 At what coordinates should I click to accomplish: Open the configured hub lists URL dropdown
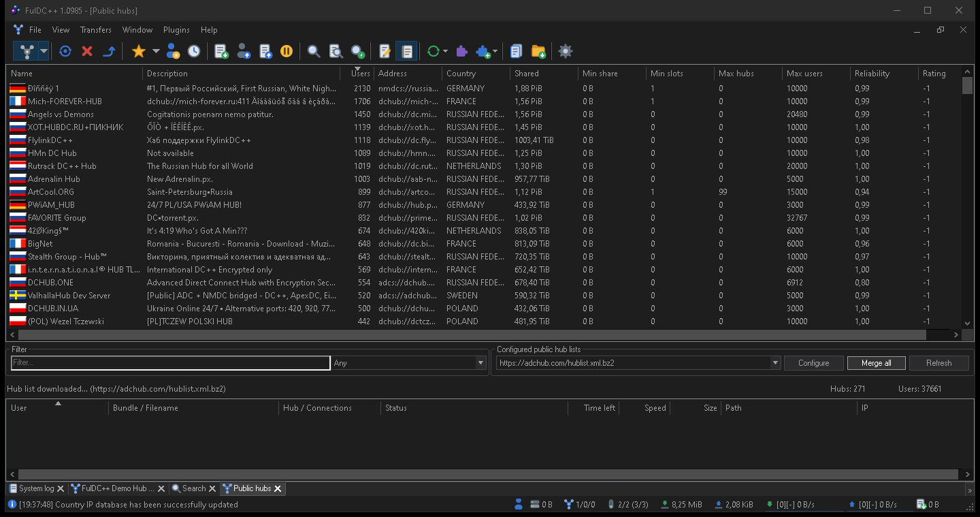(775, 363)
